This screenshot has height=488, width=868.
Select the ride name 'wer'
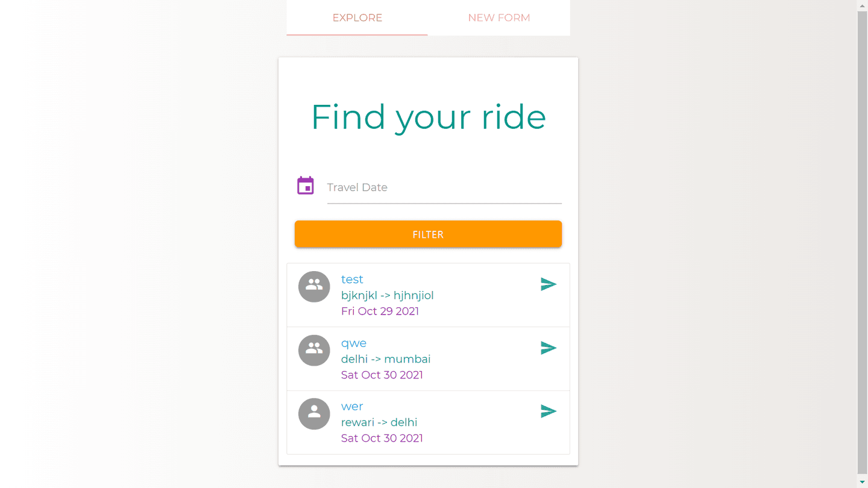(x=352, y=407)
